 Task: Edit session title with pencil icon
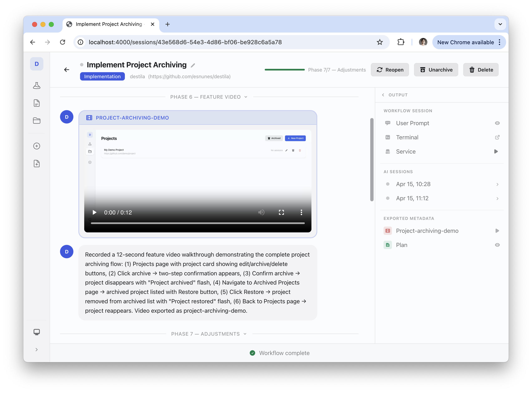point(193,65)
